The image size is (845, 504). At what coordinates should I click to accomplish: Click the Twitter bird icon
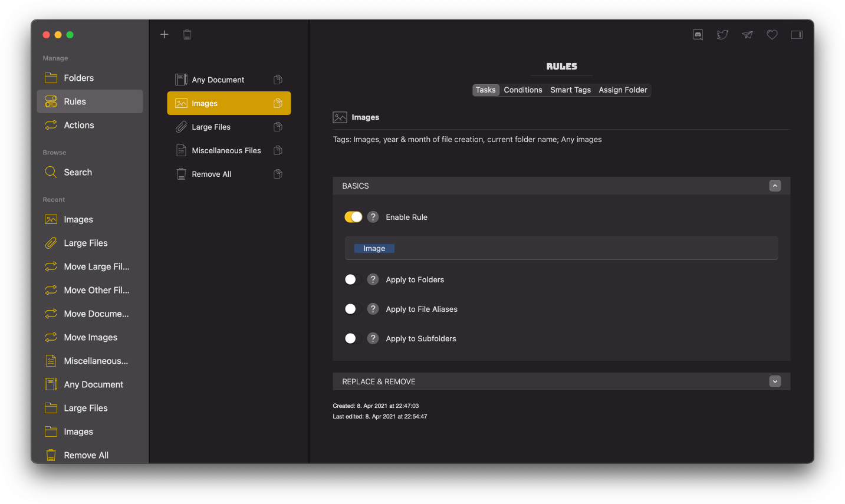click(722, 34)
